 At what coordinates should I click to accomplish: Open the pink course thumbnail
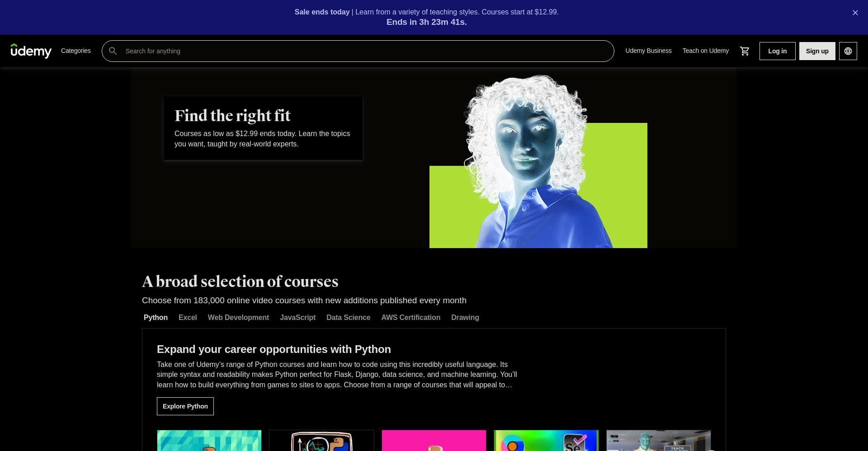point(434,441)
